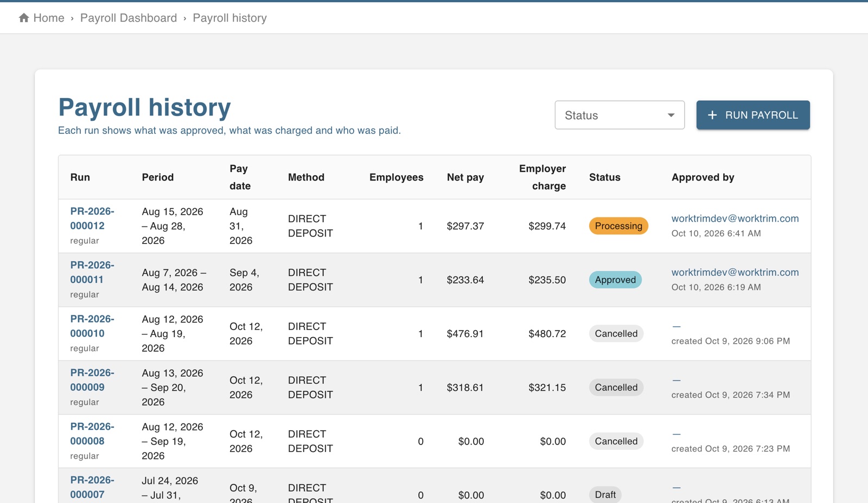
Task: Click the Employer charge column header
Action: tap(542, 177)
